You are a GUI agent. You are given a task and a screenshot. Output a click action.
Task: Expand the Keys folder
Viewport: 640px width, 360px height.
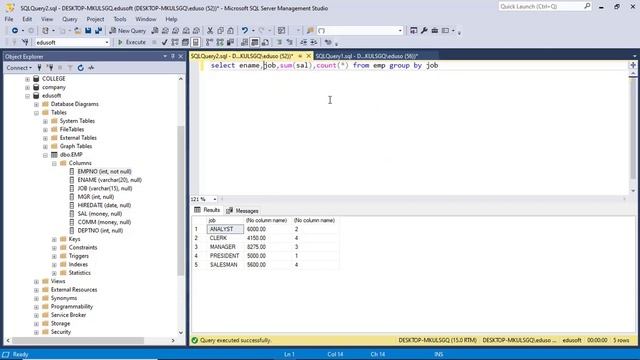(x=54, y=239)
